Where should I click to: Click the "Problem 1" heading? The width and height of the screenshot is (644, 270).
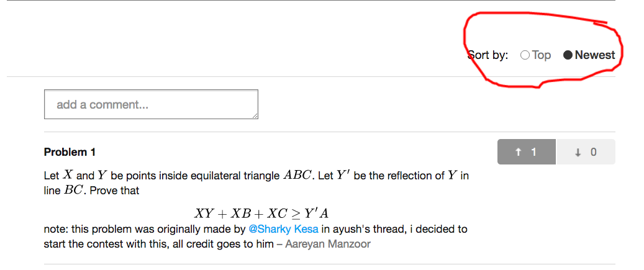(x=70, y=152)
